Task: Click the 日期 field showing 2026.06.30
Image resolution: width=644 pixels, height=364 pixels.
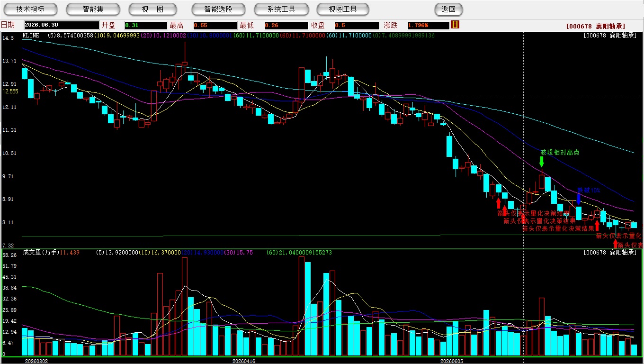Action: tap(62, 25)
